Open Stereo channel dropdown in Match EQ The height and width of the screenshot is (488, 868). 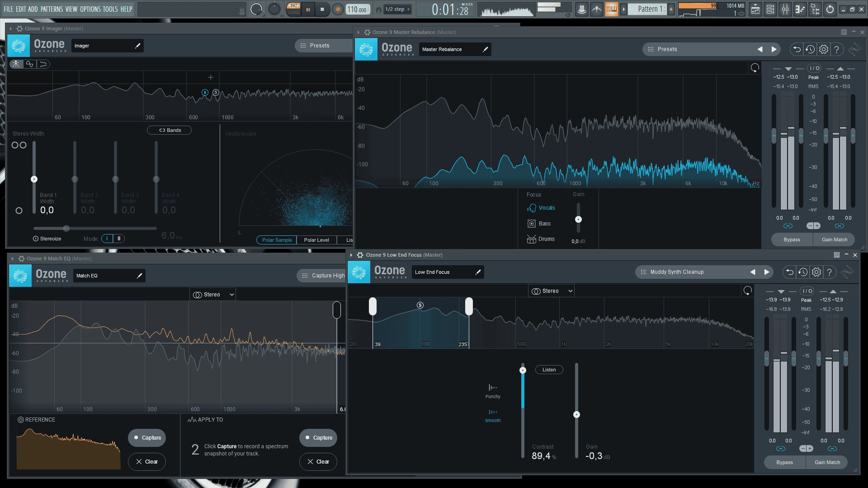(213, 295)
